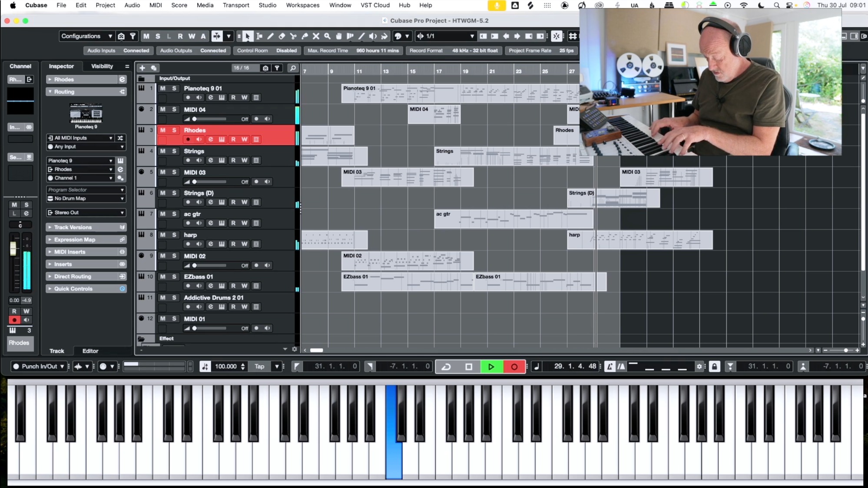Open the Configurations dropdown
This screenshot has width=868, height=488.
coord(87,36)
